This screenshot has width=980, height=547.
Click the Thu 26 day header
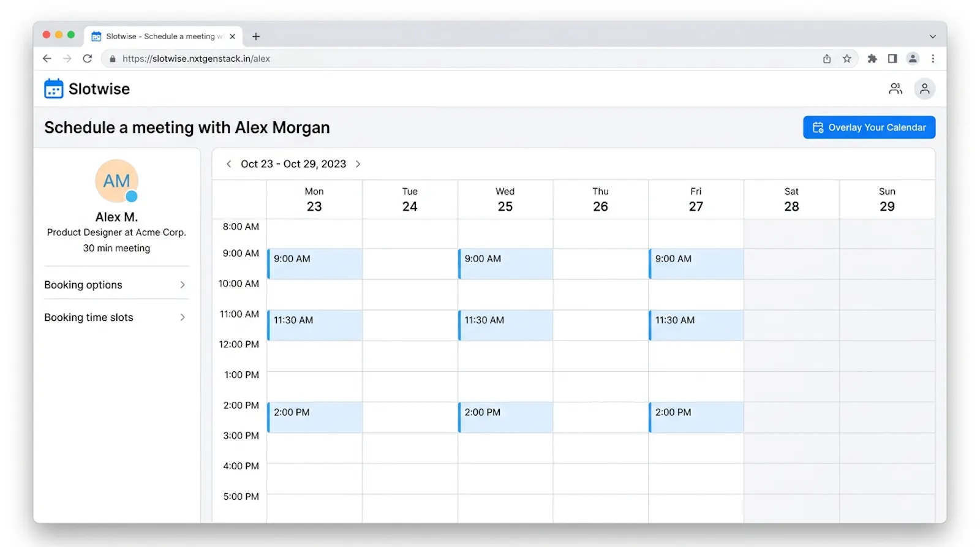[600, 200]
